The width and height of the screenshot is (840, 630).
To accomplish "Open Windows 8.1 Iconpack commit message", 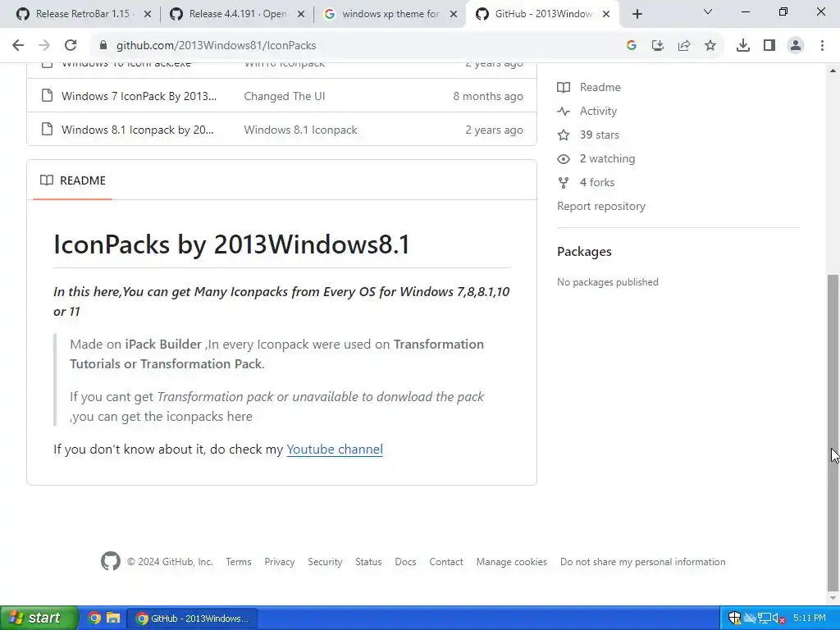I will [x=300, y=130].
